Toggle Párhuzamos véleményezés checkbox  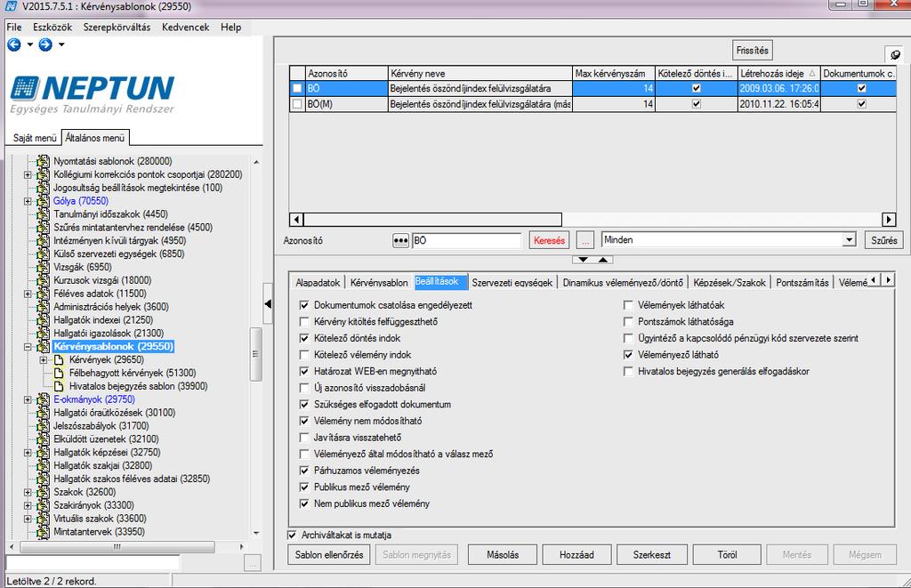click(304, 471)
